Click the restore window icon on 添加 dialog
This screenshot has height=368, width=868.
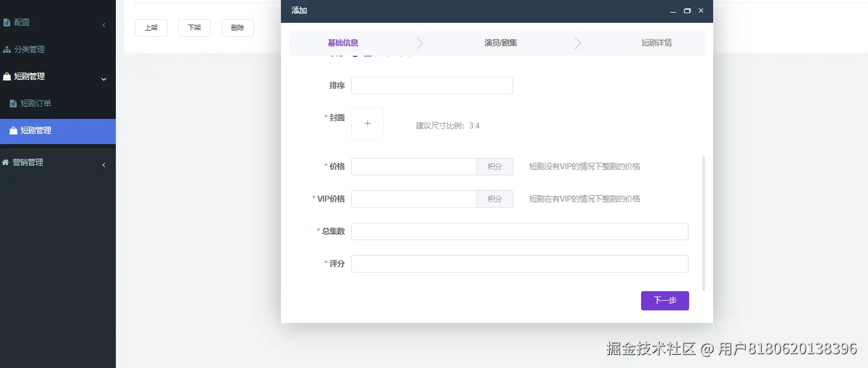(687, 10)
